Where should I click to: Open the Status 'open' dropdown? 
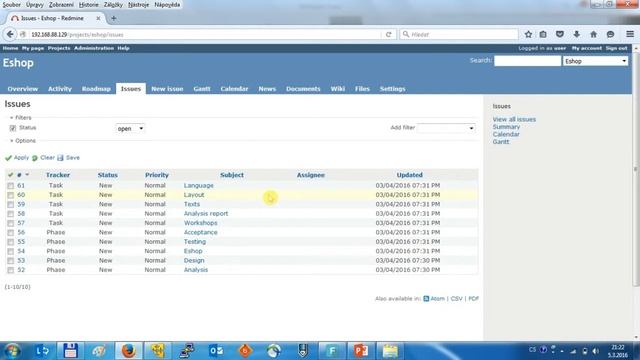[130, 129]
